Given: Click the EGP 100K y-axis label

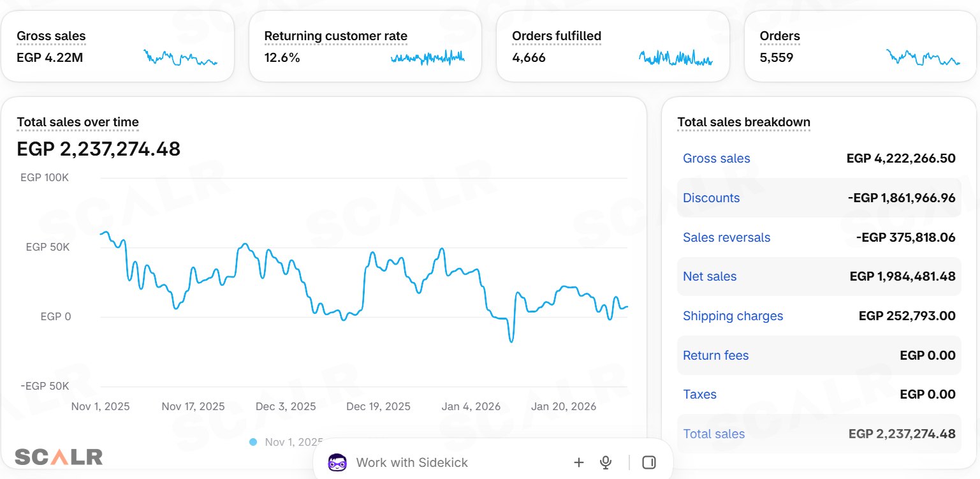Looking at the screenshot, I should pyautogui.click(x=45, y=178).
